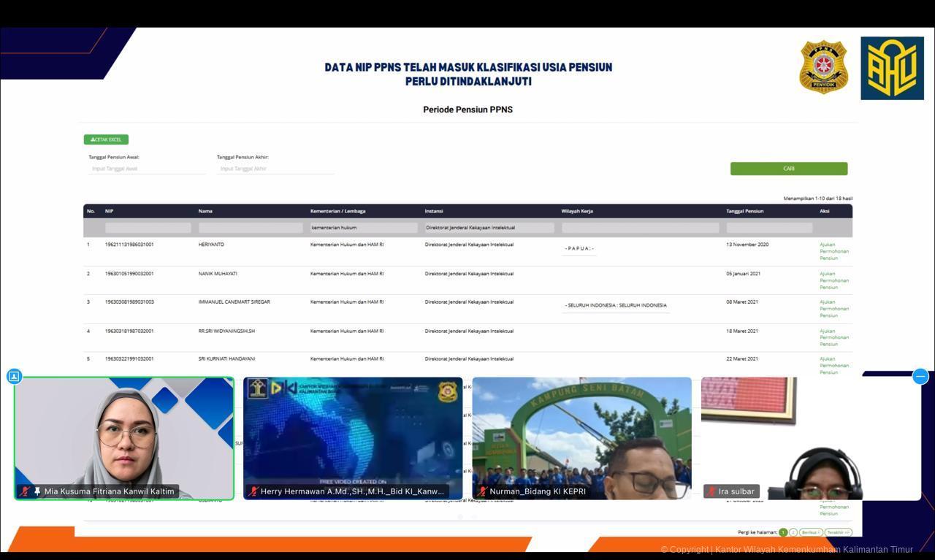Click the name NANIK MUHAYATI
The width and height of the screenshot is (935, 560).
pyautogui.click(x=218, y=274)
